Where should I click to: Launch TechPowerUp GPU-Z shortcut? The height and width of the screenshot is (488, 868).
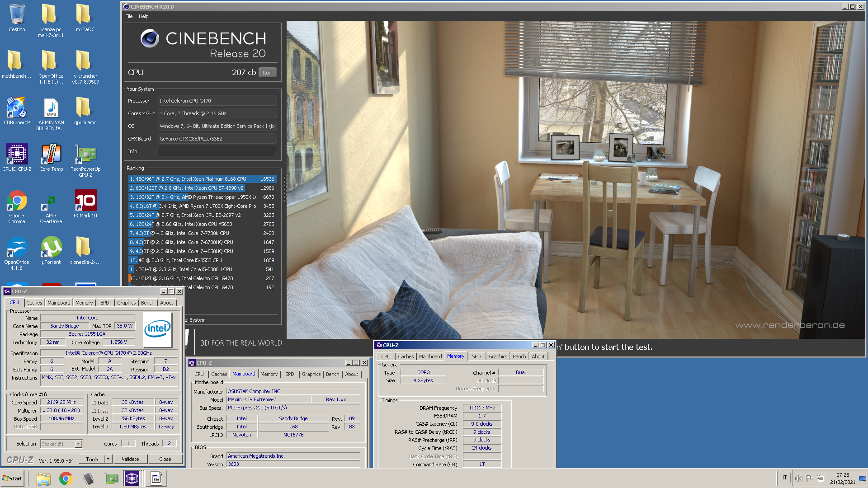coord(85,160)
